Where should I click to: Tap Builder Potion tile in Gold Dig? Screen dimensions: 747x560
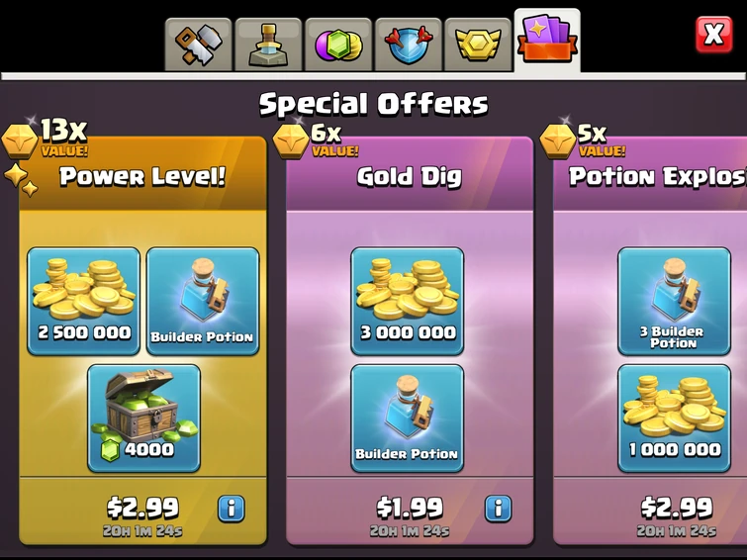408,419
